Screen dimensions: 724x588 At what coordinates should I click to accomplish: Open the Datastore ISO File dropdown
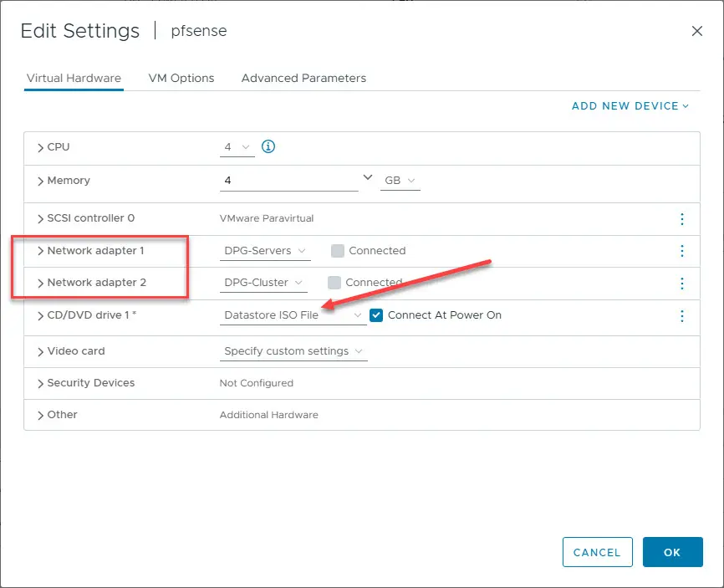tap(293, 316)
